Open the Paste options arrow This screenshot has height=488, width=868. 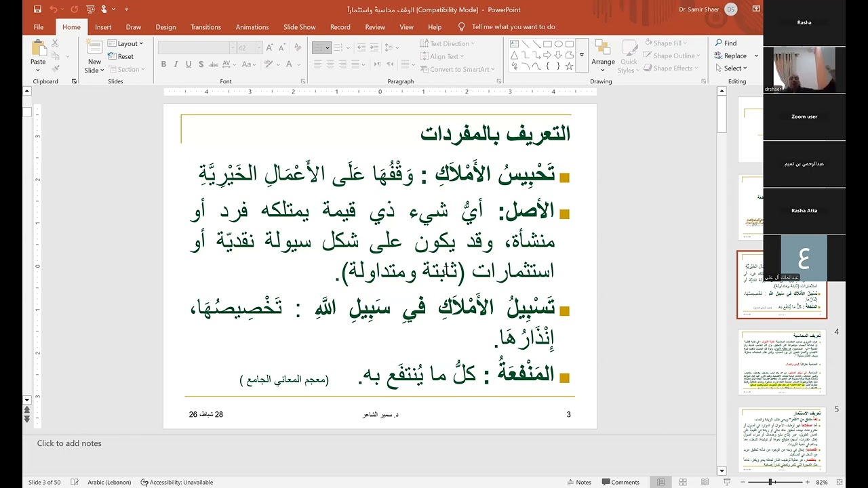click(x=38, y=70)
